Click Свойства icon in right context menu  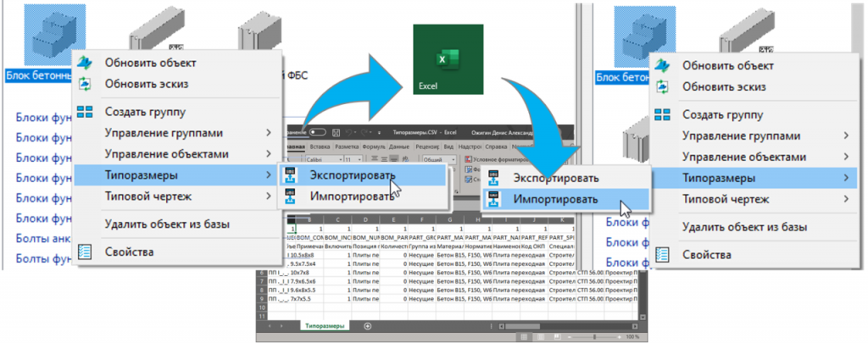[662, 255]
